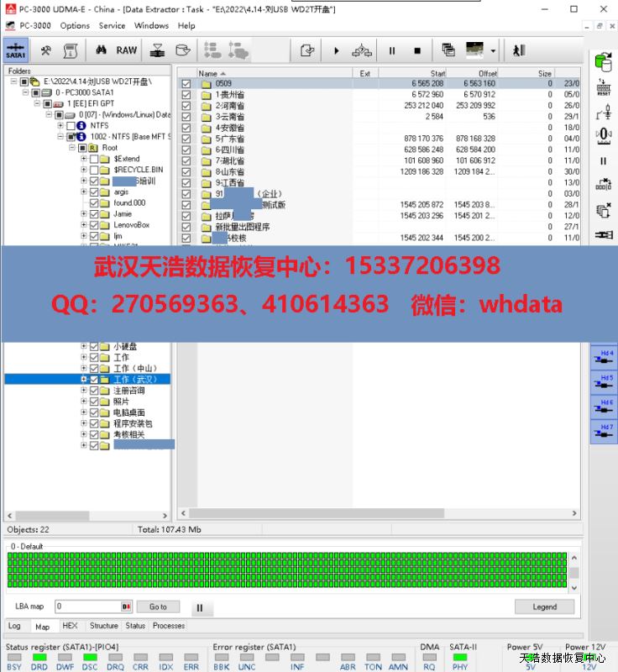Expand the LenovoBox folder node
Image resolution: width=618 pixels, height=672 pixels.
pos(84,225)
